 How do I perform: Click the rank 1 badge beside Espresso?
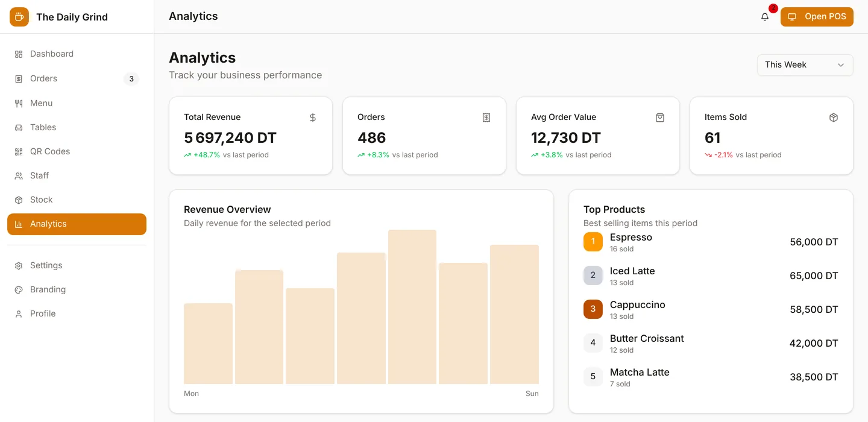coord(593,242)
